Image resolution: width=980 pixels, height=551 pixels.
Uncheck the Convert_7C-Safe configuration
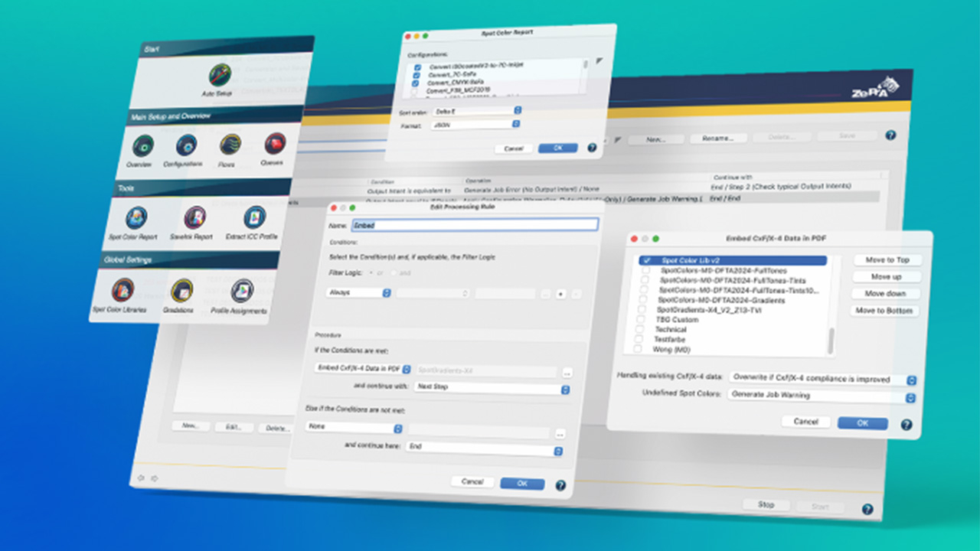tap(417, 75)
